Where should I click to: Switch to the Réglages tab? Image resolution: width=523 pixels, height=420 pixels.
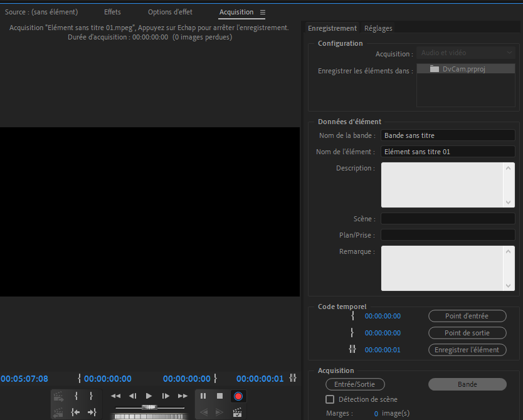[378, 28]
